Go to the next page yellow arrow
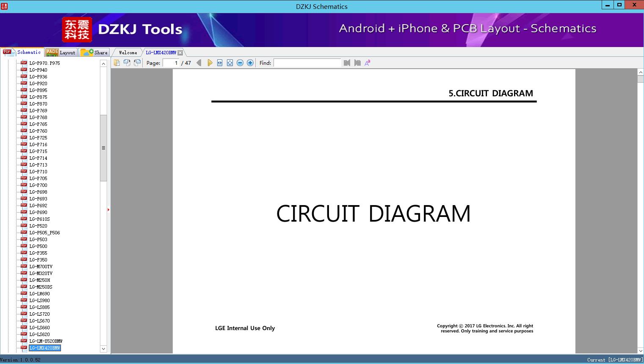The height and width of the screenshot is (364, 644). tap(210, 63)
